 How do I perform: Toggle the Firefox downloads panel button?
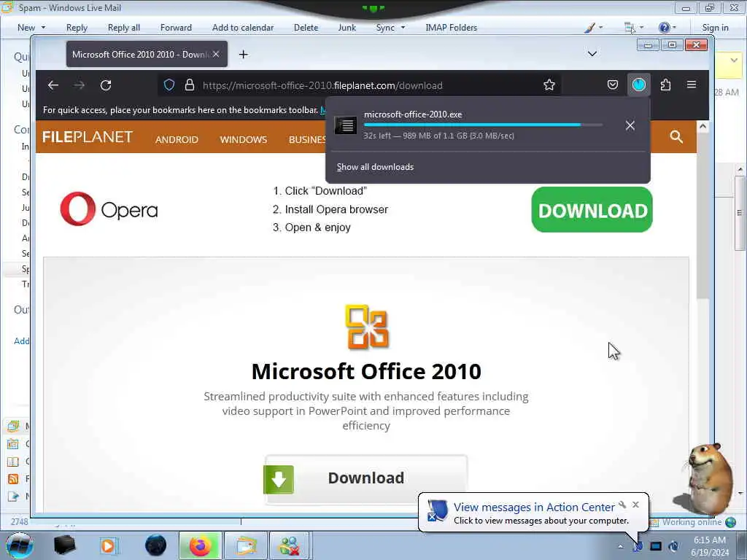pos(639,85)
